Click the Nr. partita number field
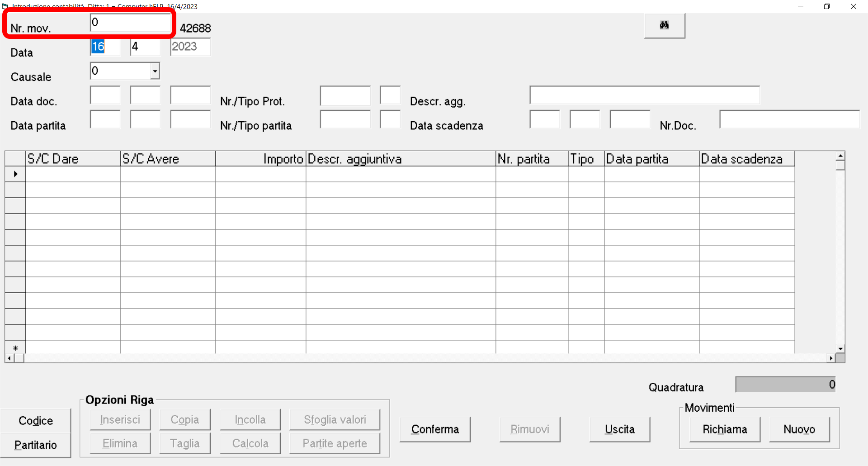This screenshot has width=868, height=466. pos(345,119)
